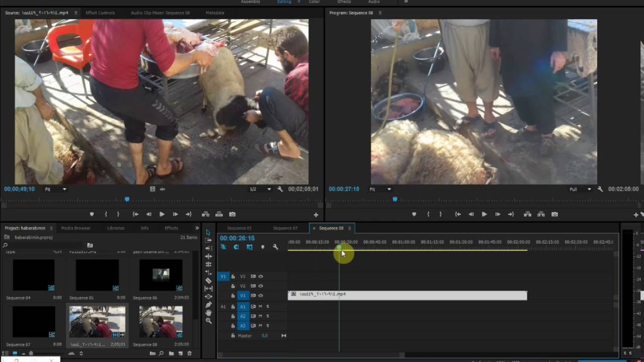Open Program playback resolution Full dropdown
The image size is (644, 362).
click(581, 189)
